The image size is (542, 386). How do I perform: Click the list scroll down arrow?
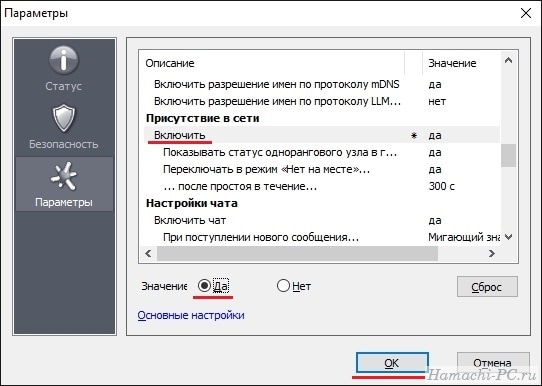pos(508,237)
